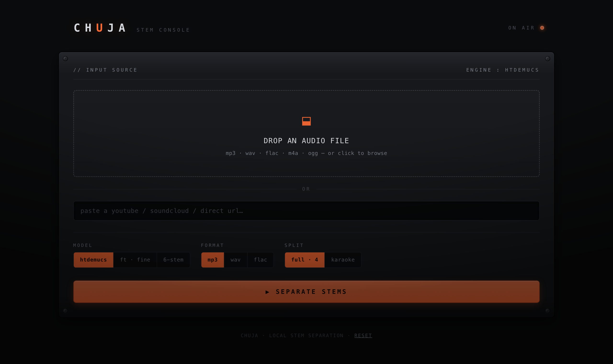613x364 pixels.
Task: Click the FORMAT group label
Action: [212, 245]
